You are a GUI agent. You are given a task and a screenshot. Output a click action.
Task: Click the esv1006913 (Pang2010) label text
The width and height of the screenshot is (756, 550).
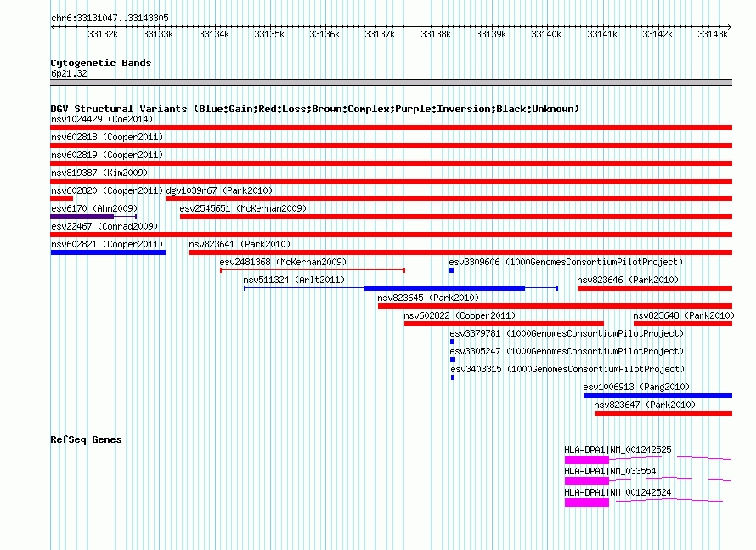point(636,387)
